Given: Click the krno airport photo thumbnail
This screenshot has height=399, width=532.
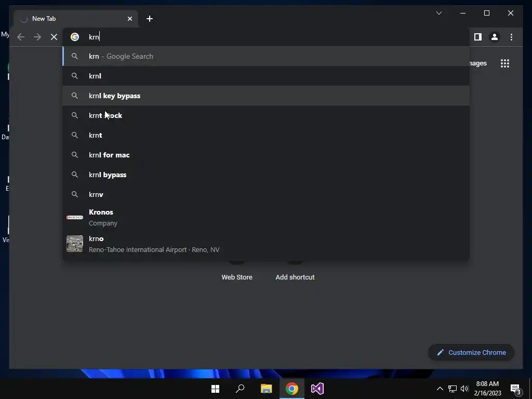Looking at the screenshot, I should pyautogui.click(x=75, y=244).
